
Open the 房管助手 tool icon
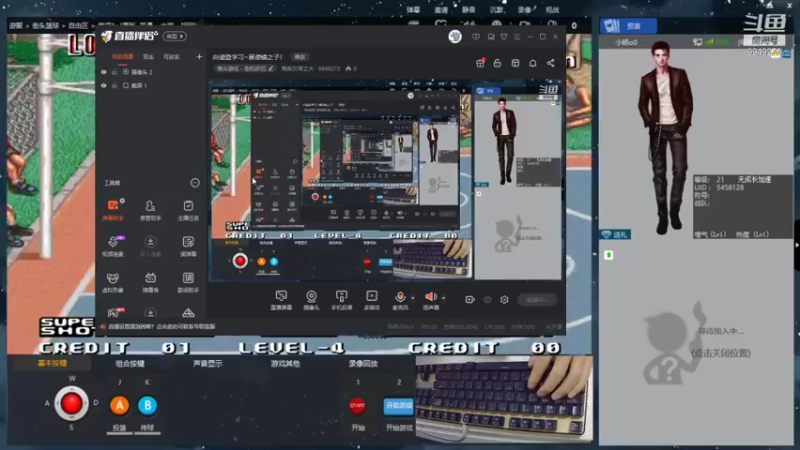coord(151,209)
